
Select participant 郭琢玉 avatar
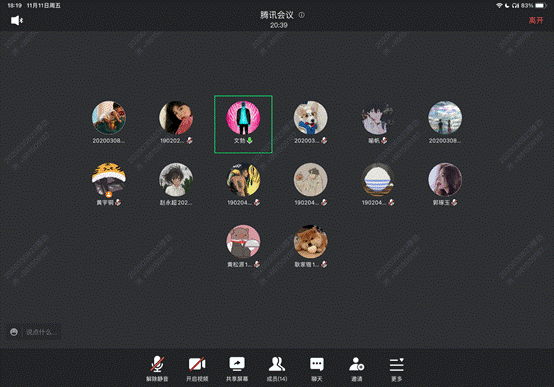click(x=445, y=180)
